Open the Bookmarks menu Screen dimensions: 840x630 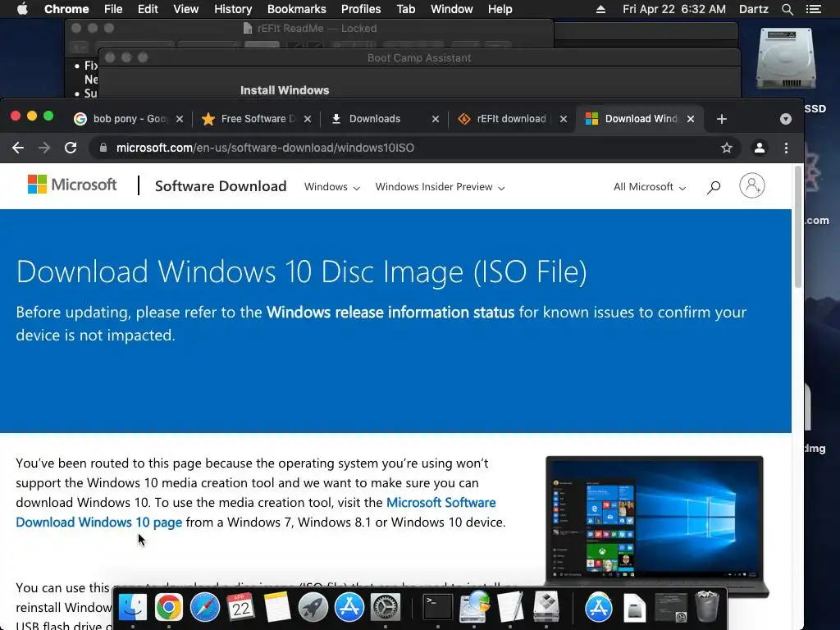coord(297,9)
